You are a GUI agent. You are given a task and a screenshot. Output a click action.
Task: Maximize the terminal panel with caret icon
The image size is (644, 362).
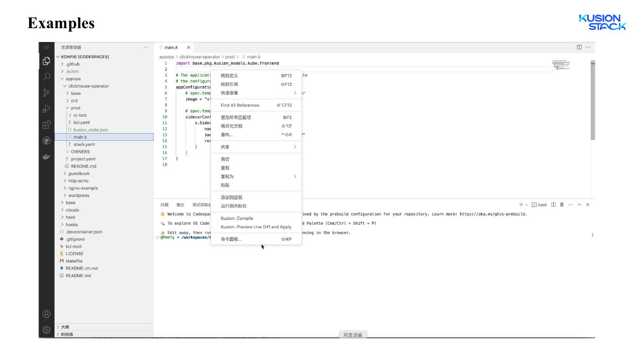[x=579, y=205]
